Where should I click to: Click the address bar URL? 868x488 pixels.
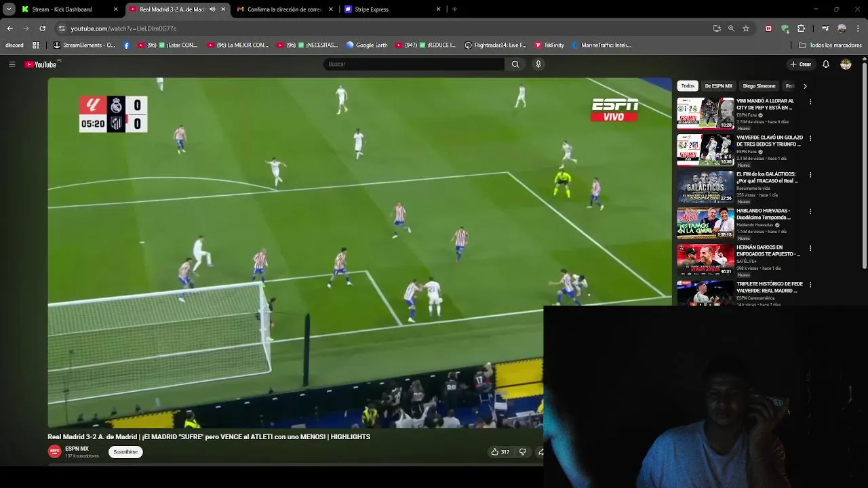pos(123,28)
